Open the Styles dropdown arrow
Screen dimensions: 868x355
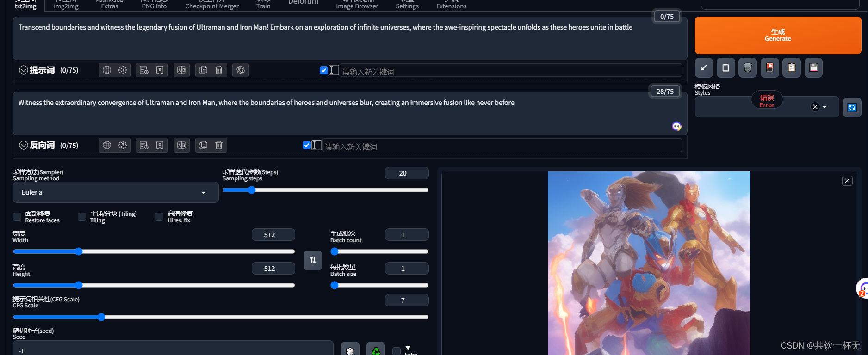[825, 107]
